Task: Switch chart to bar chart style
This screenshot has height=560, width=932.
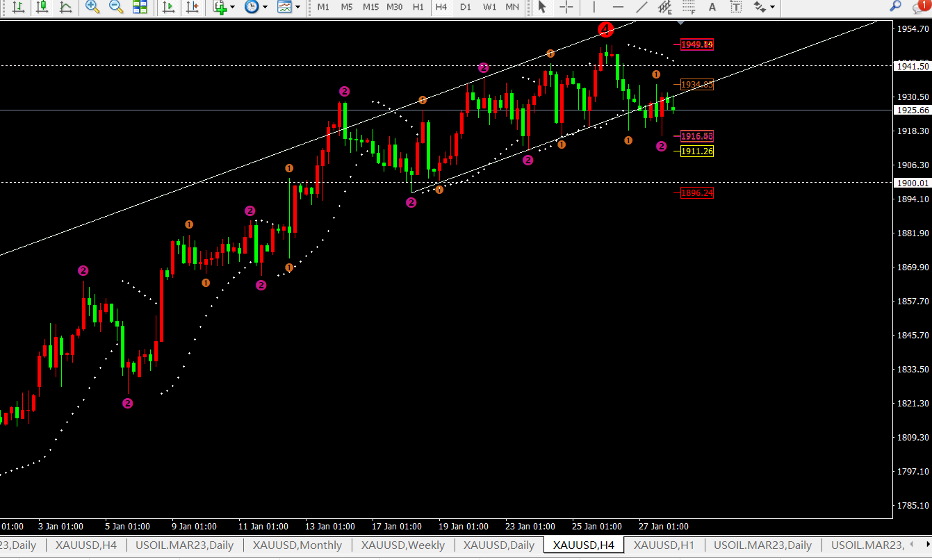Action: 19,8
